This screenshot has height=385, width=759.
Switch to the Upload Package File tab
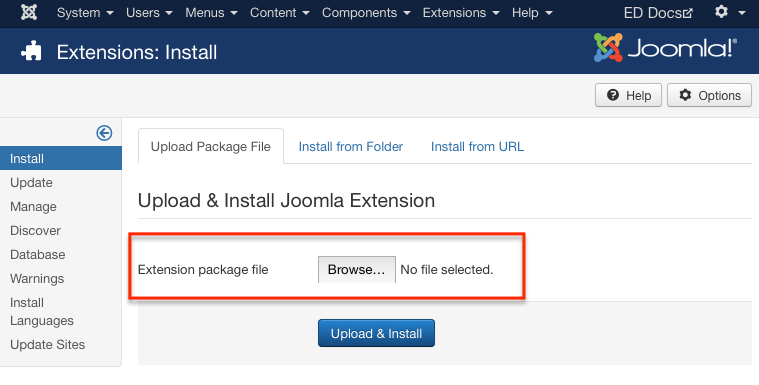(211, 146)
